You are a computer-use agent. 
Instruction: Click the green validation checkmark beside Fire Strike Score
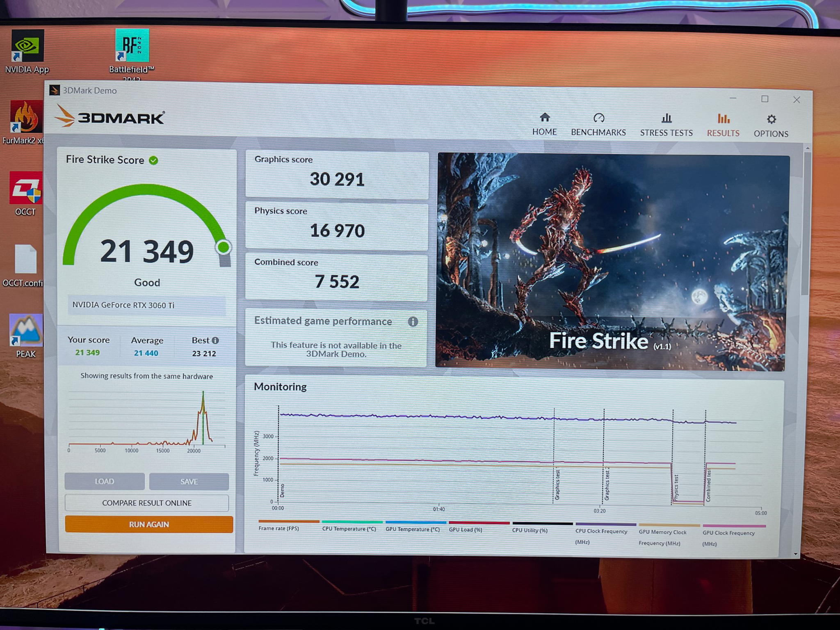[153, 160]
